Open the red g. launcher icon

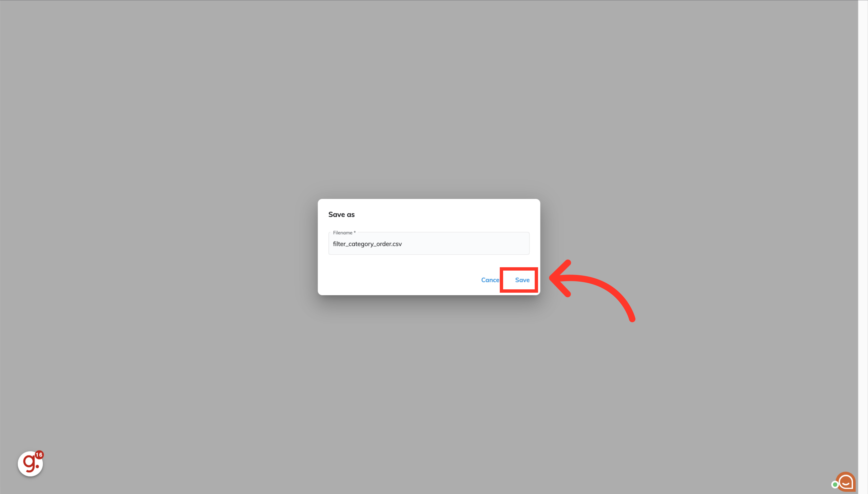point(30,463)
